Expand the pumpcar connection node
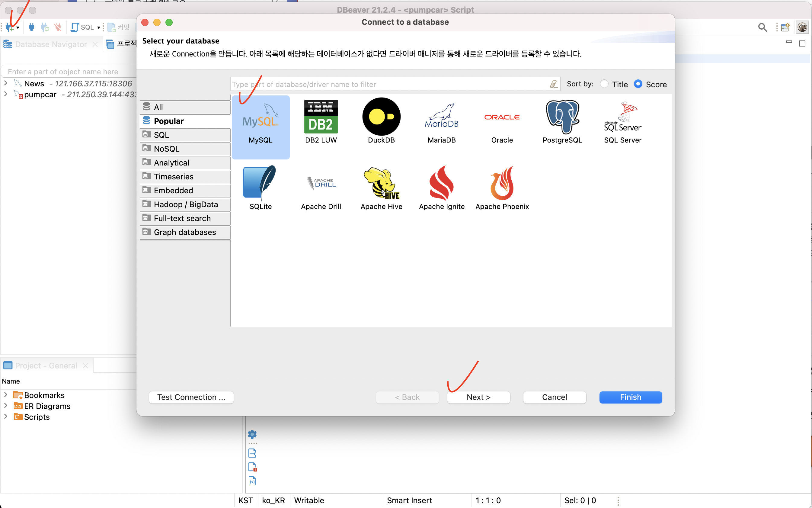812x508 pixels. [x=6, y=94]
